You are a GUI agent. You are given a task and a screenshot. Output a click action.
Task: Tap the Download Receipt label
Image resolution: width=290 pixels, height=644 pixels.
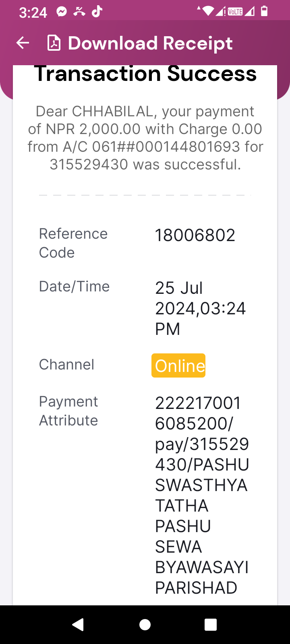click(x=150, y=43)
